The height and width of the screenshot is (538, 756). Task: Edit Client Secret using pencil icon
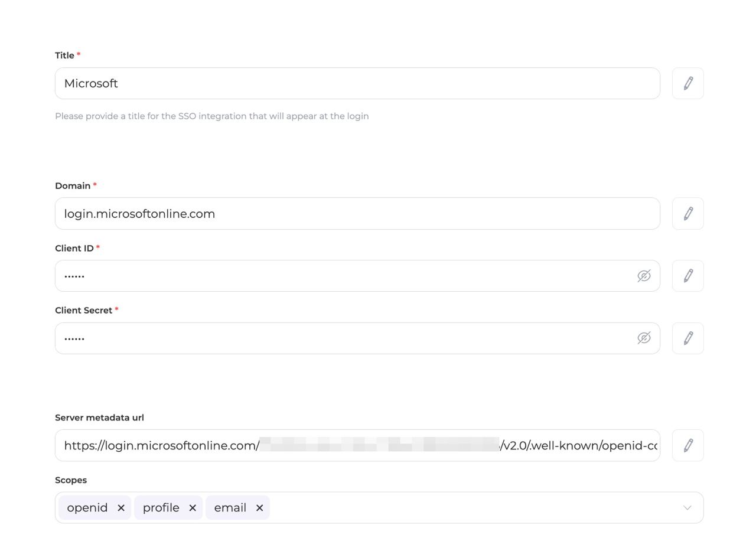point(688,338)
